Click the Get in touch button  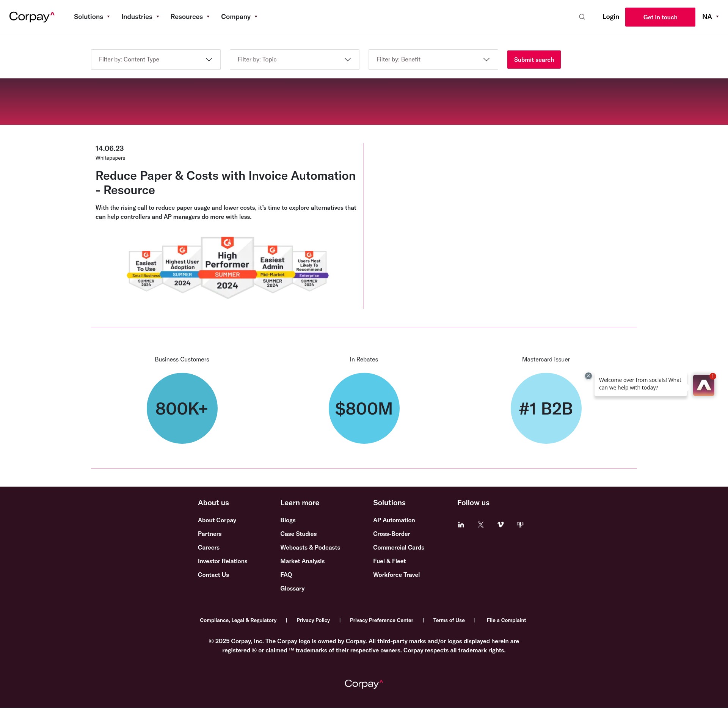tap(660, 17)
